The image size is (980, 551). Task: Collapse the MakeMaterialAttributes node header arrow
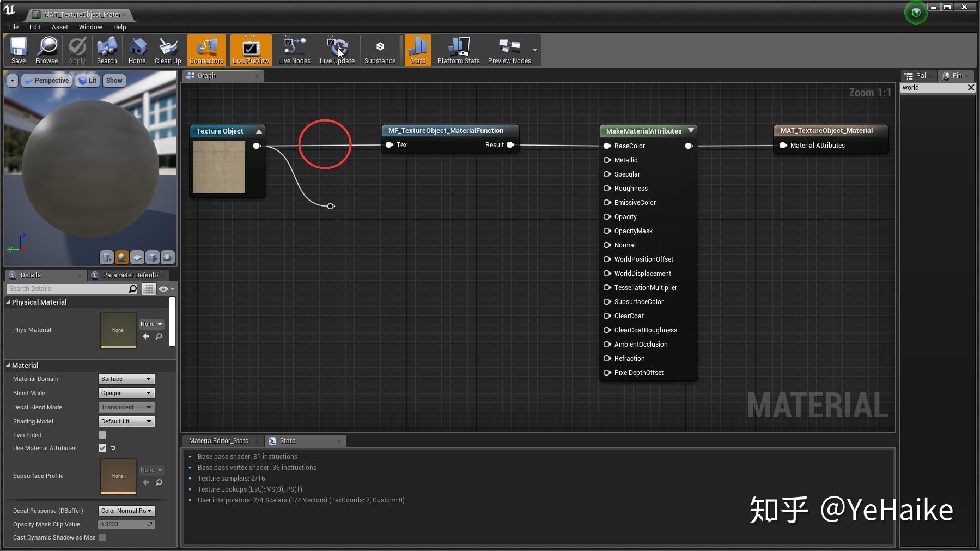click(x=691, y=131)
